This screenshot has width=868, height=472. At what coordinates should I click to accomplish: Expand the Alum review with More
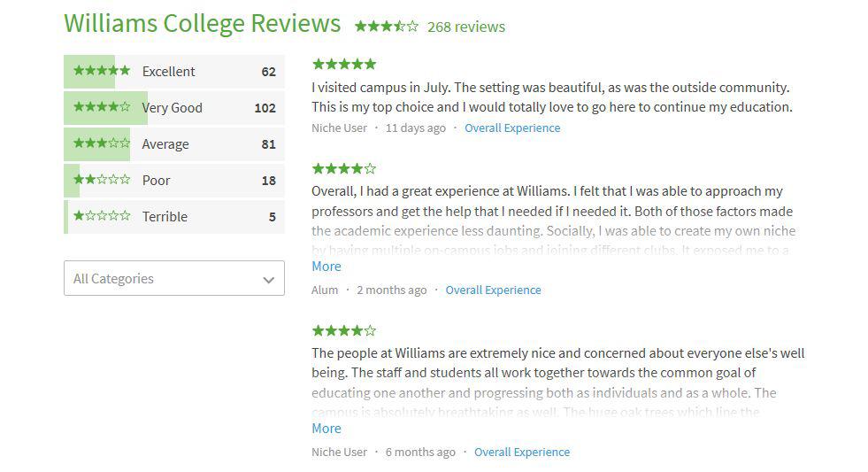(326, 267)
